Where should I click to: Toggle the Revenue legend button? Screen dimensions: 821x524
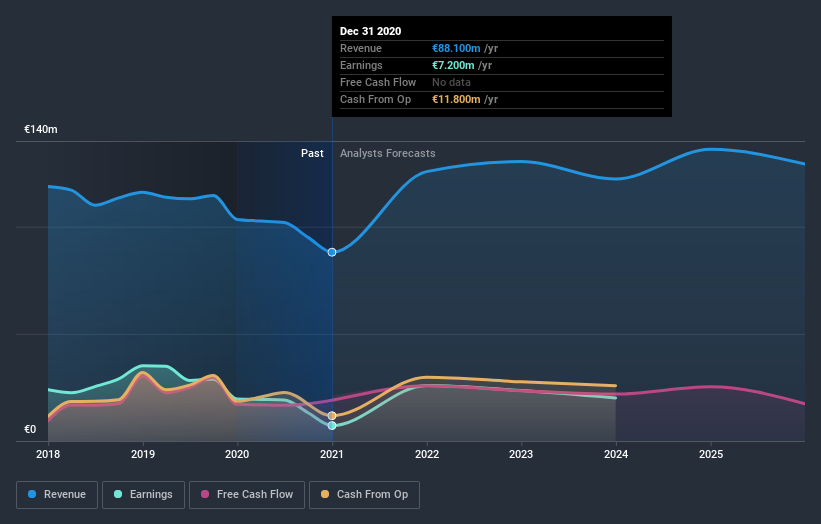click(57, 495)
